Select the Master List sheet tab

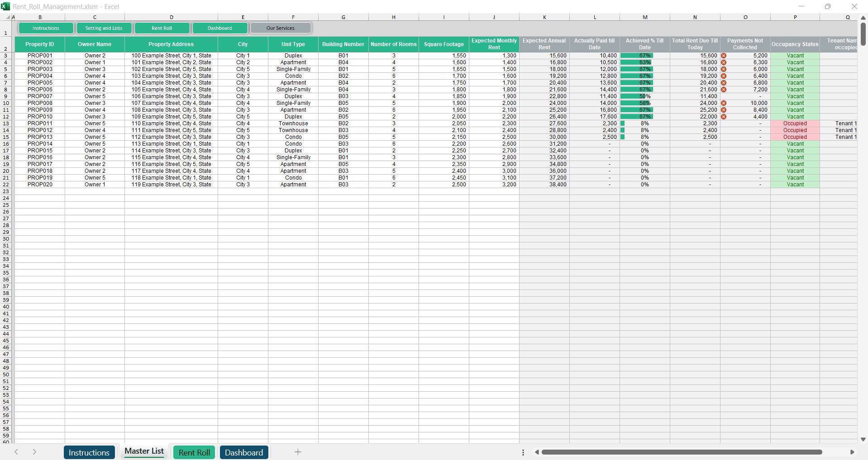(144, 451)
